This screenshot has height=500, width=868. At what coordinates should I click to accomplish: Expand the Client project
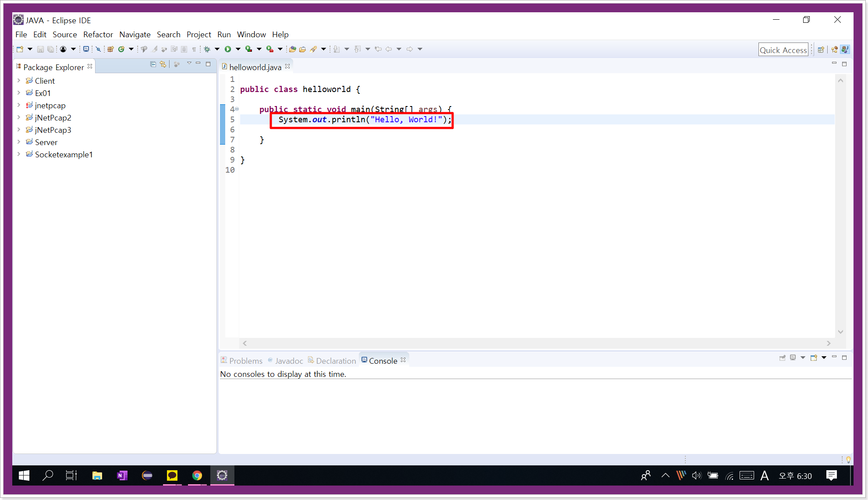pos(19,81)
